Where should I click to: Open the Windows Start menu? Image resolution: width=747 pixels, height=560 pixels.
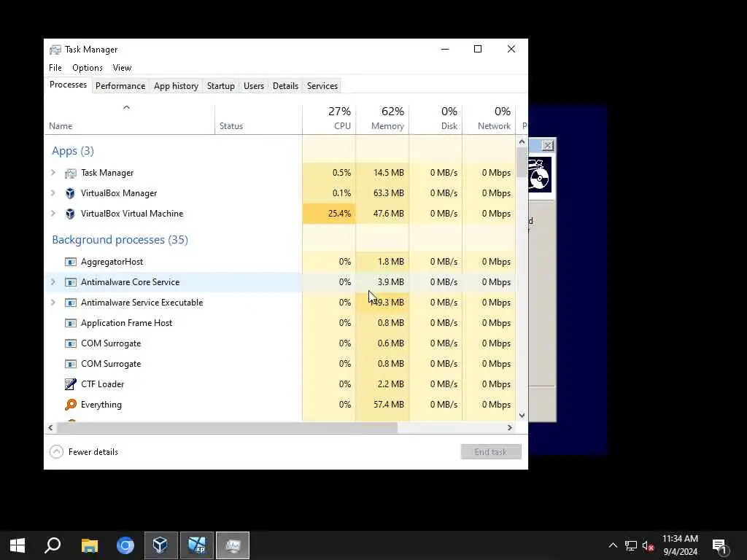[18, 545]
